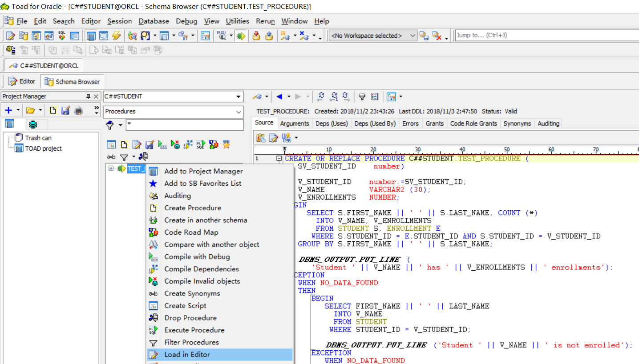Click the Commit icon in main toolbar

point(256,36)
